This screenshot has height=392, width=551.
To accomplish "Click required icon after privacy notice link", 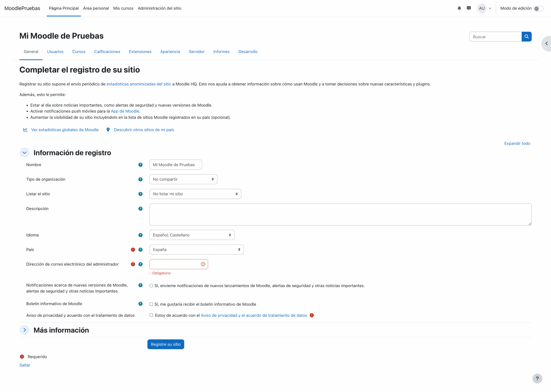I will pos(312,315).
